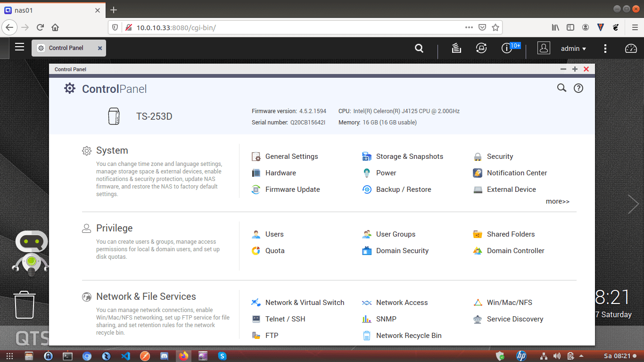
Task: Click QTS search magnifier in top bar
Action: pos(419,48)
